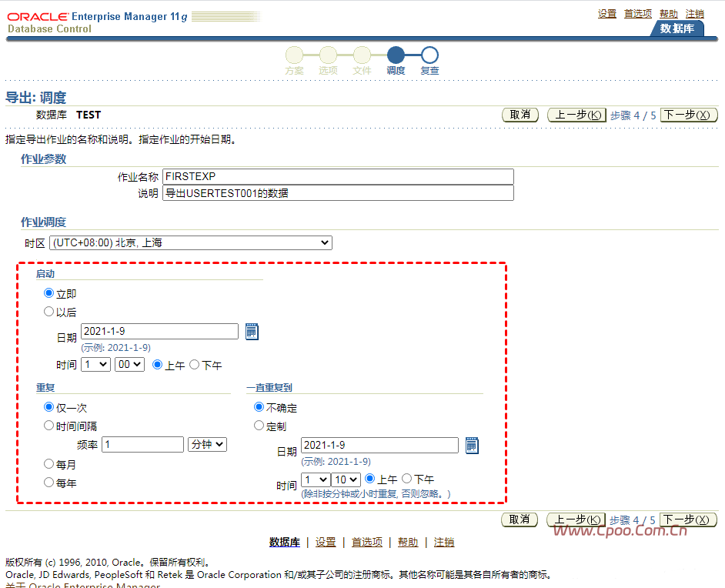Viewport: 725px width, 588px height.
Task: Open the 时区 timezone dropdown
Action: click(191, 242)
